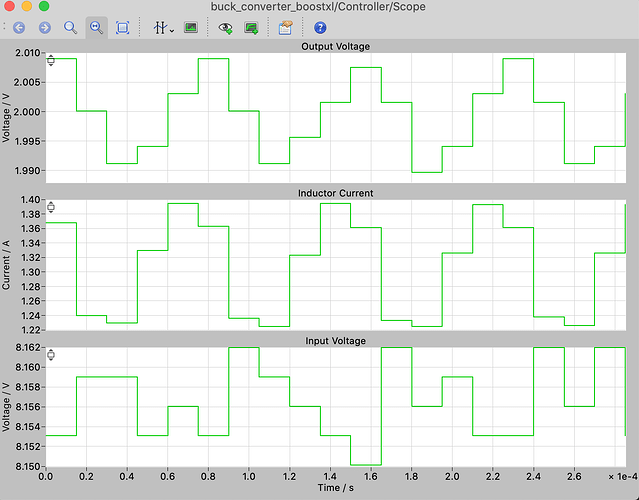Screen dimensions: 639x500
Task: Click the Output Voltage y-axis scale icon
Action: [x=51, y=60]
